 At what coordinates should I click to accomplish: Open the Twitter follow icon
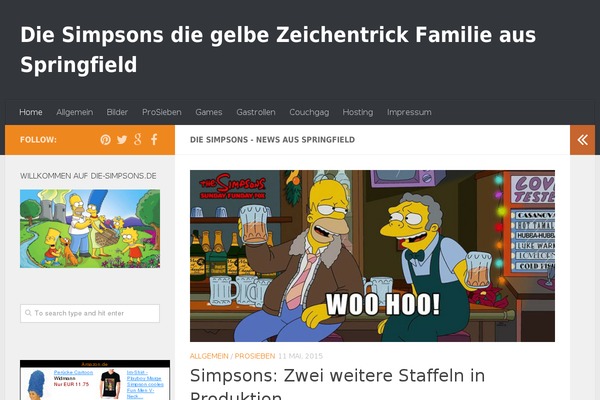click(x=122, y=140)
